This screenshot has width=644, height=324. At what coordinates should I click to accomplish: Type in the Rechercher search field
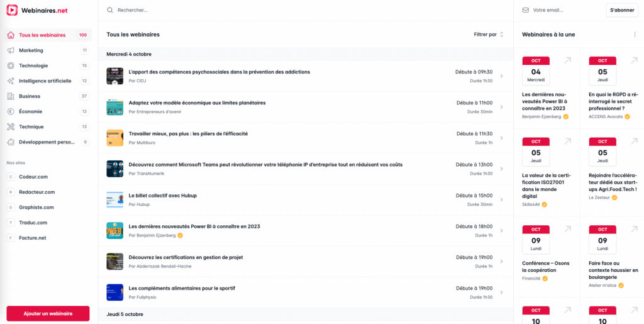point(252,10)
